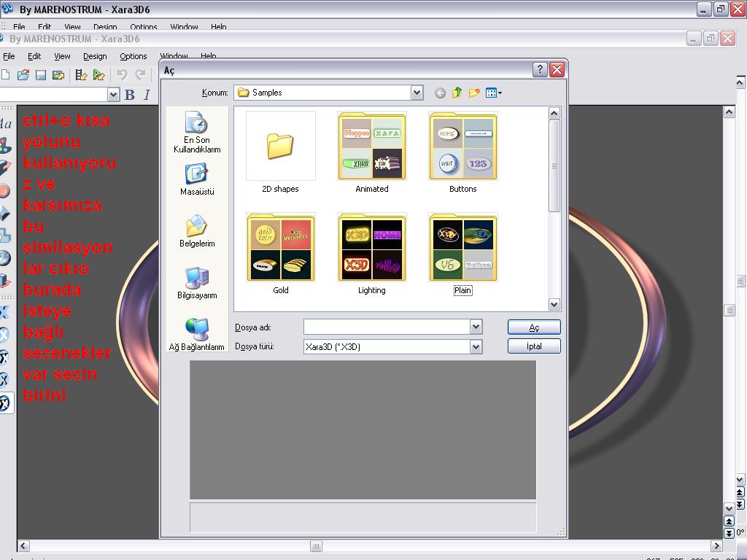This screenshot has width=747, height=560.
Task: Click file list scroll down arrow
Action: click(554, 304)
